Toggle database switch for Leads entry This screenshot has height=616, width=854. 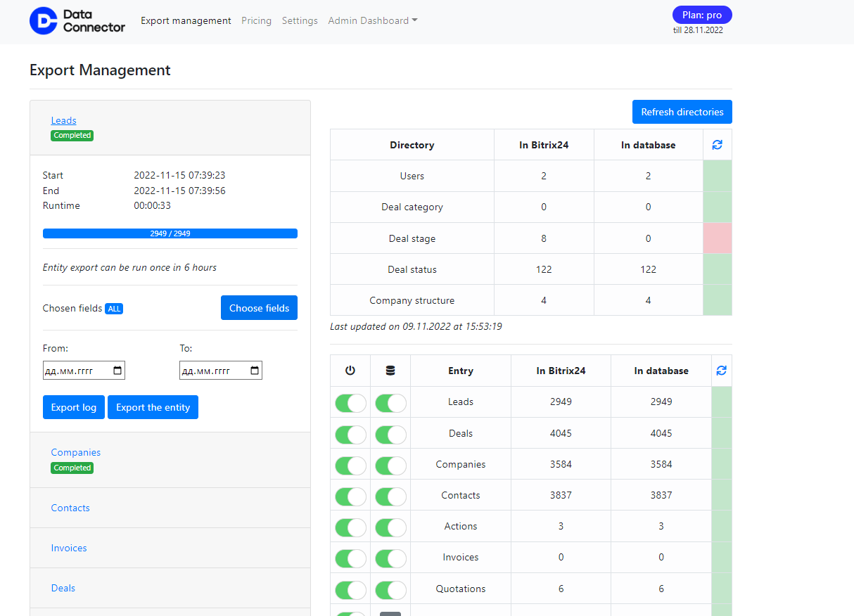pos(390,403)
